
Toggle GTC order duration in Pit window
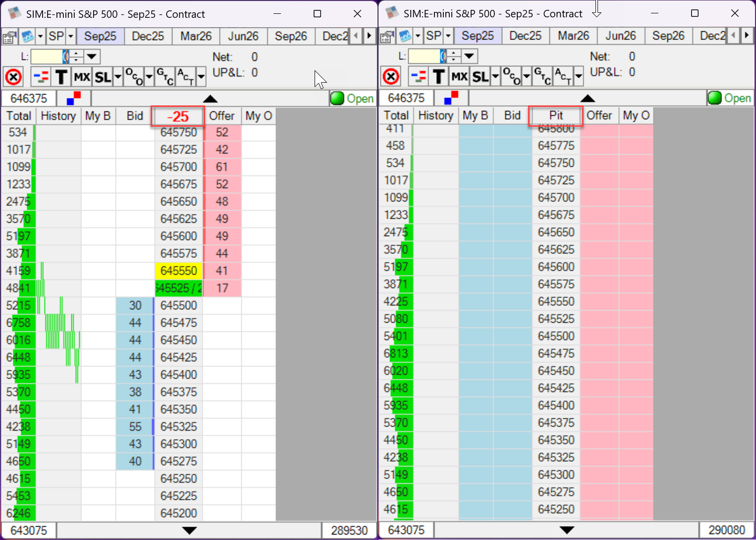click(541, 77)
